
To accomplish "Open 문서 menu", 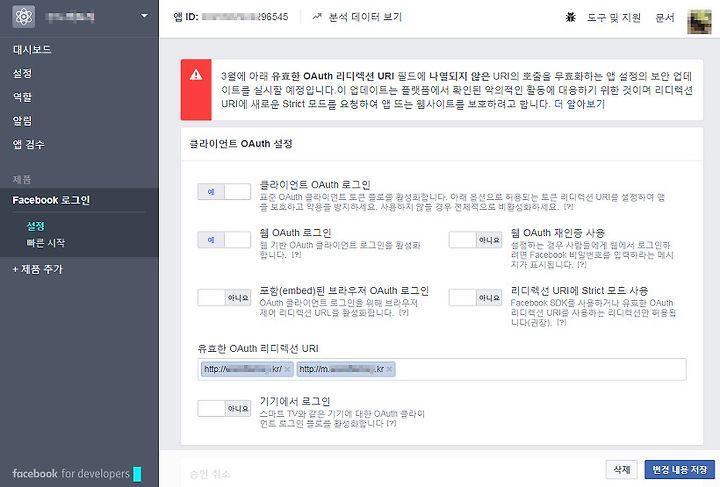I will [x=664, y=17].
